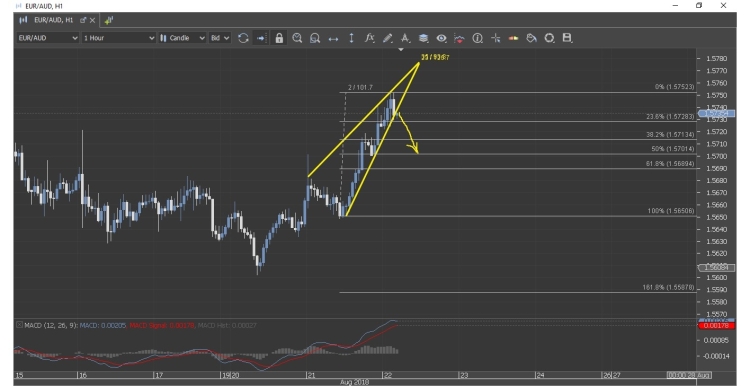Click the zoom in magnifier icon

(297, 38)
